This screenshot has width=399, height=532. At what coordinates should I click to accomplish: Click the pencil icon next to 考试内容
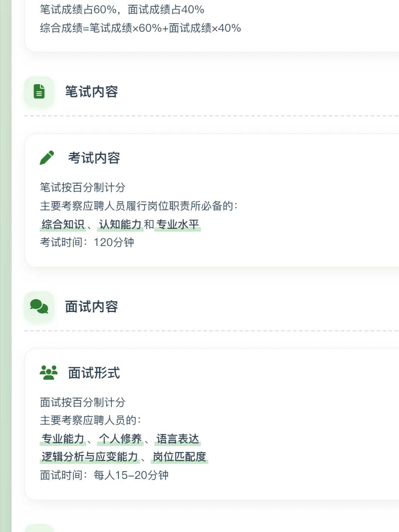tap(47, 158)
